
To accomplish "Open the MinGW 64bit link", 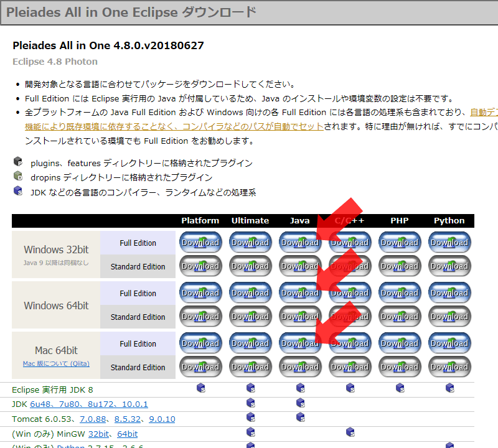I will [128, 434].
